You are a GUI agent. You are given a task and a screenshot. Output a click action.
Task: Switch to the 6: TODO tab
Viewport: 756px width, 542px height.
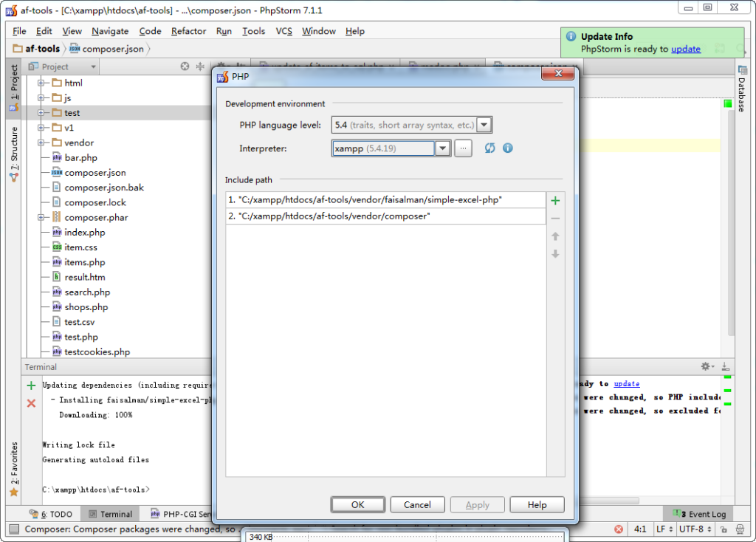[x=50, y=514]
